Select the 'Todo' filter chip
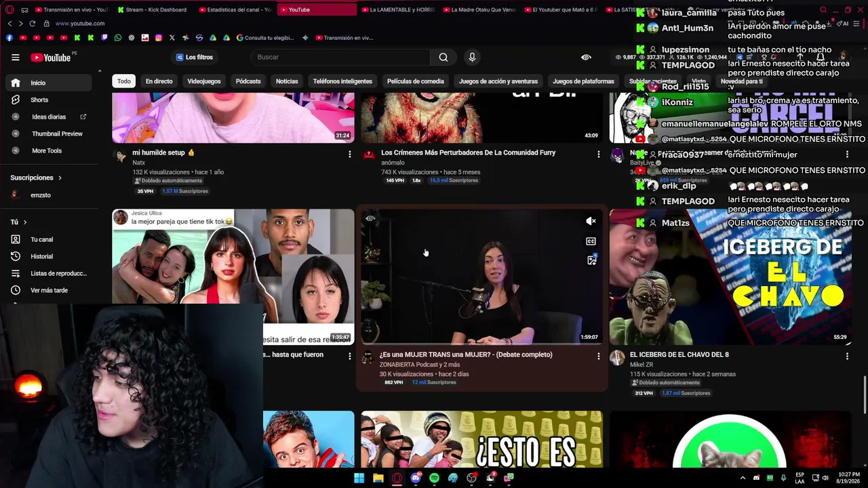The height and width of the screenshot is (488, 868). [123, 81]
